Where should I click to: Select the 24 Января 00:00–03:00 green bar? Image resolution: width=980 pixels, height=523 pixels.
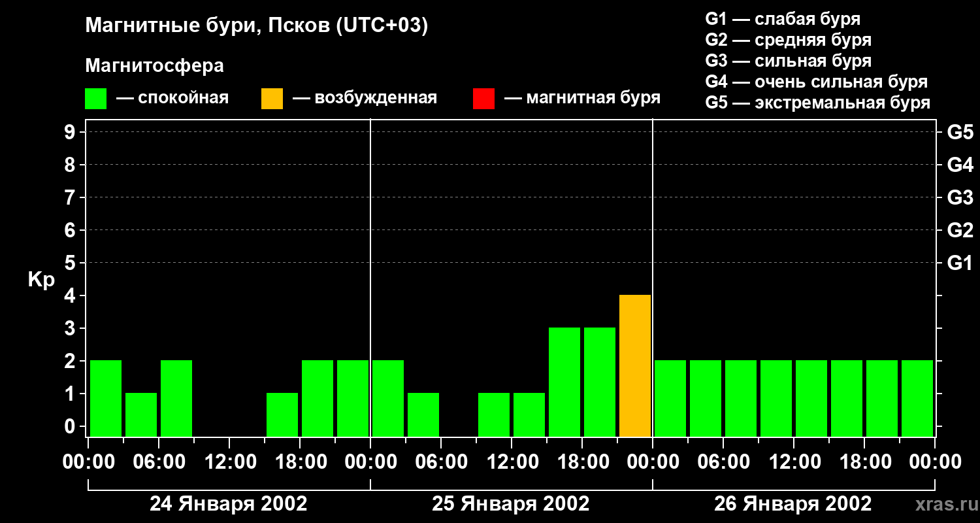pyautogui.click(x=106, y=398)
